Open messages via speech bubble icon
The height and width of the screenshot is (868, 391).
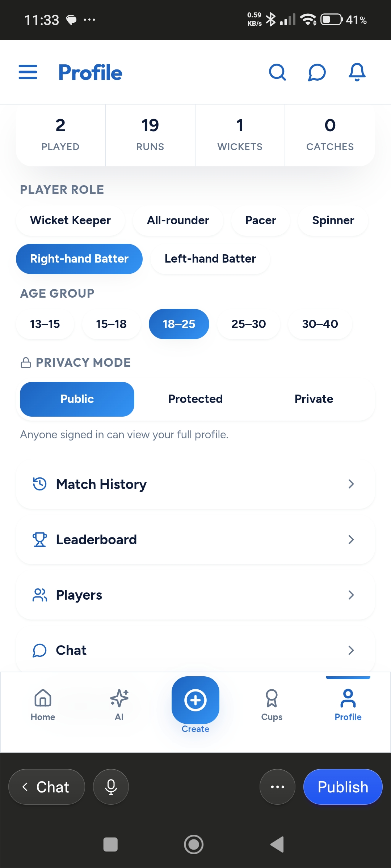pos(317,72)
